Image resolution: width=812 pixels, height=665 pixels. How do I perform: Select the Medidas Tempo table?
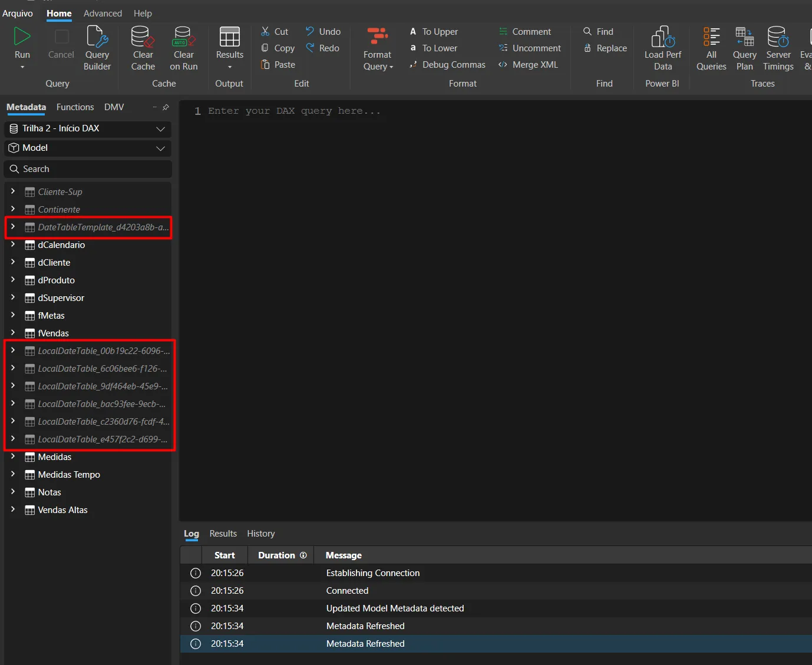coord(69,475)
